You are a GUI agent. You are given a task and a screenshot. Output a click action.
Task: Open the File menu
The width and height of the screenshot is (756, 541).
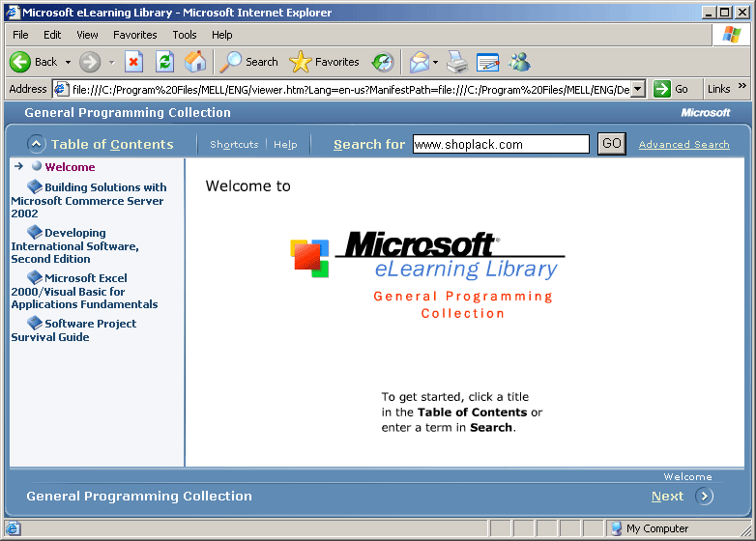tap(20, 35)
